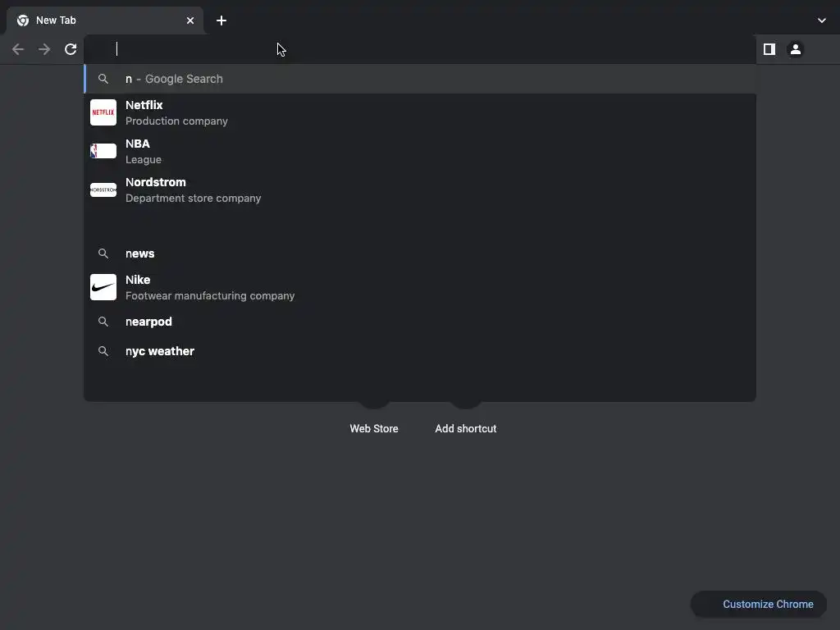Viewport: 840px width, 630px height.
Task: Open the profile avatar menu
Action: pos(796,49)
